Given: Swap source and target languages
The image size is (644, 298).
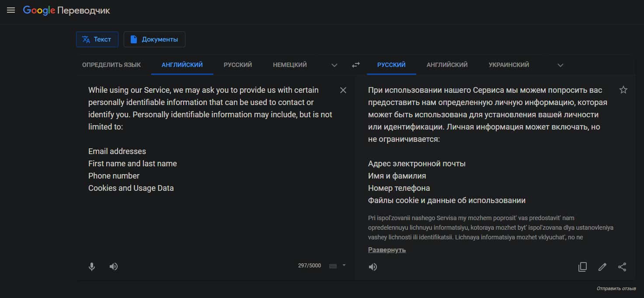Looking at the screenshot, I should [x=356, y=65].
